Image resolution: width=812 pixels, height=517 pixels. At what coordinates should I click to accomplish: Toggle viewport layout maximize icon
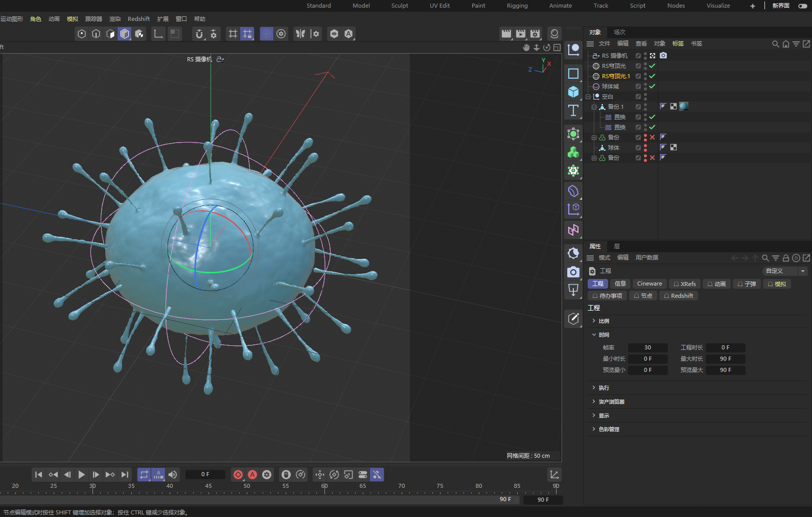(x=557, y=48)
